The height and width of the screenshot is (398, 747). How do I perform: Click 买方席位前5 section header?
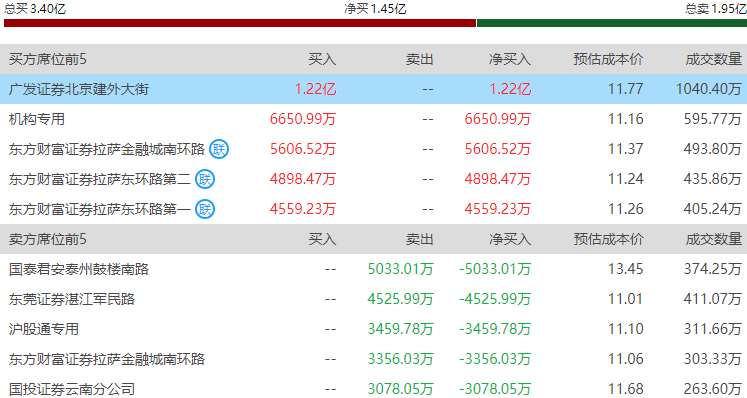[48, 59]
